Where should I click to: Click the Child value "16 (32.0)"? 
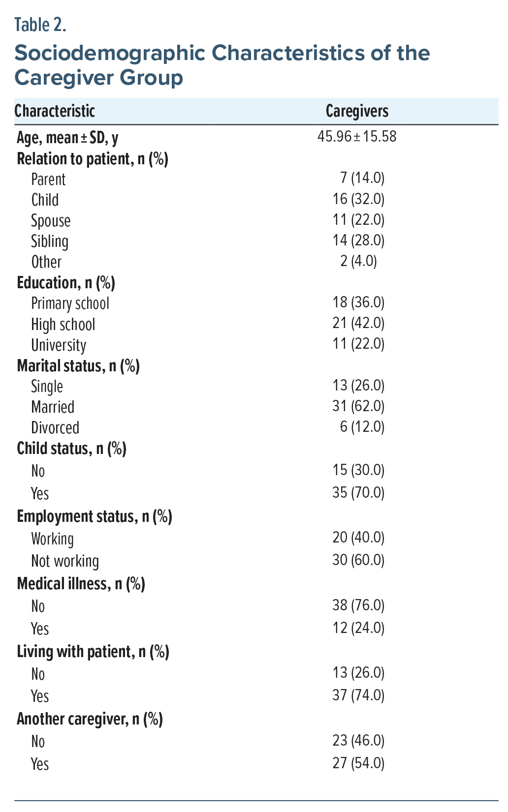[358, 199]
